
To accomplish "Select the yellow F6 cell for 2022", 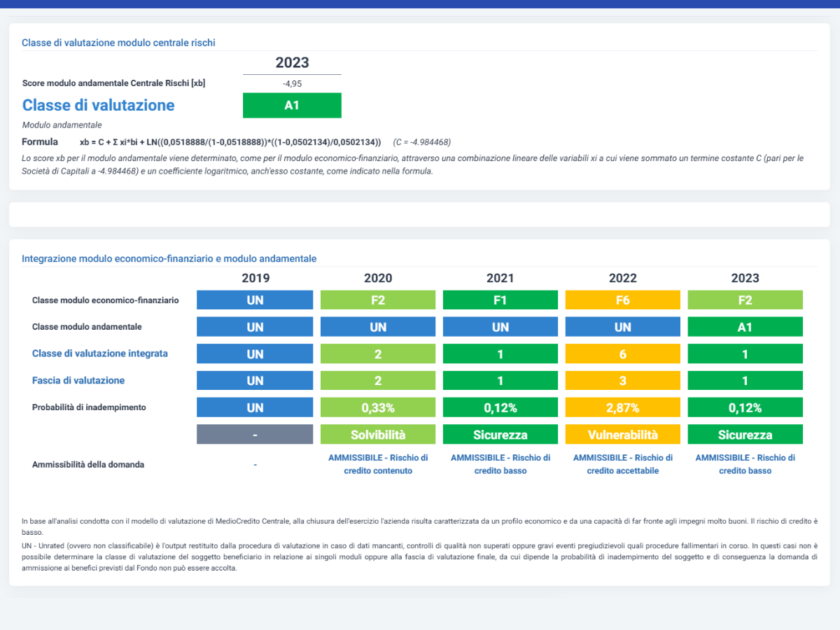I will (623, 300).
